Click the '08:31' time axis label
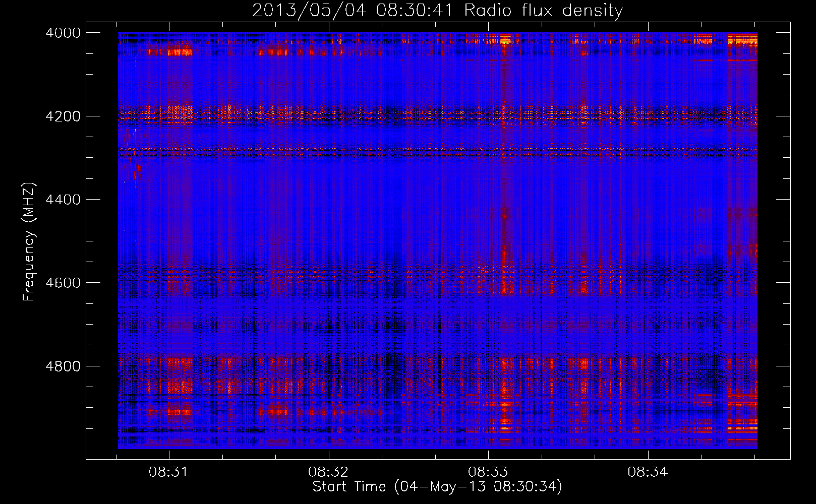The width and height of the screenshot is (816, 504). pos(168,472)
